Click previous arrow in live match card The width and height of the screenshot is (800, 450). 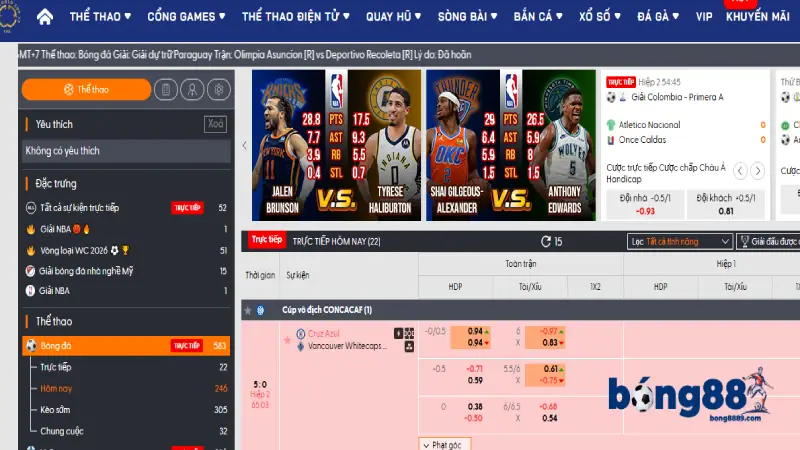(740, 170)
